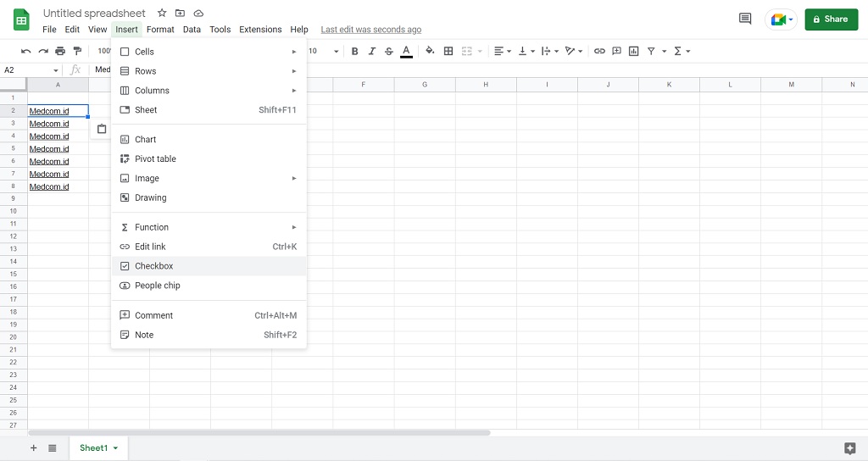The image size is (868, 461).
Task: Open horizontal align dropdown
Action: [x=503, y=51]
